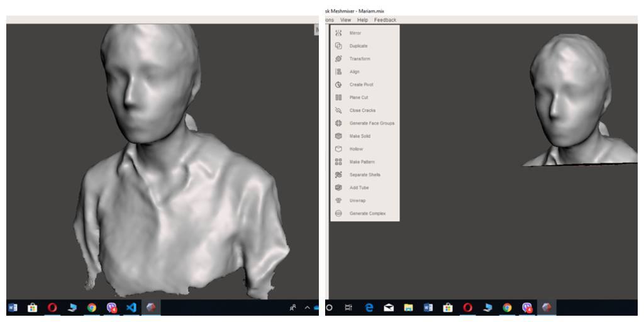This screenshot has width=644, height=322.
Task: Launch Microsoft Edge from taskbar
Action: coord(369,307)
